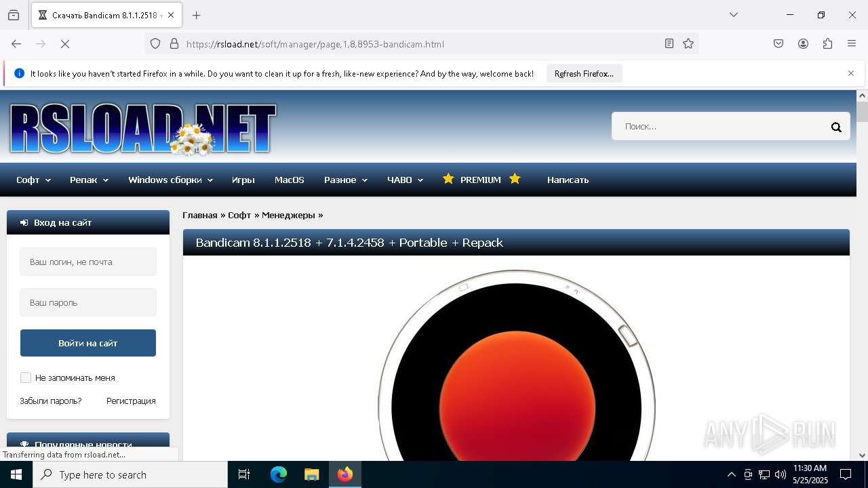Image resolution: width=868 pixels, height=488 pixels.
Task: Stop loading the current page
Action: [x=65, y=43]
